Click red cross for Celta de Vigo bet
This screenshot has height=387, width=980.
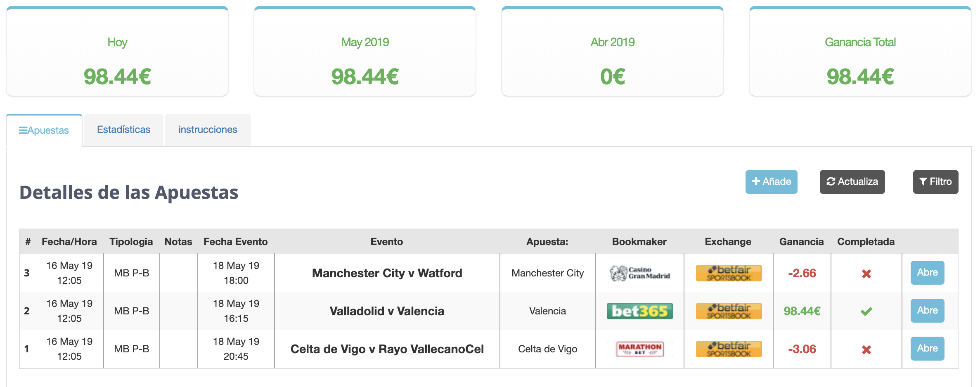(x=866, y=350)
